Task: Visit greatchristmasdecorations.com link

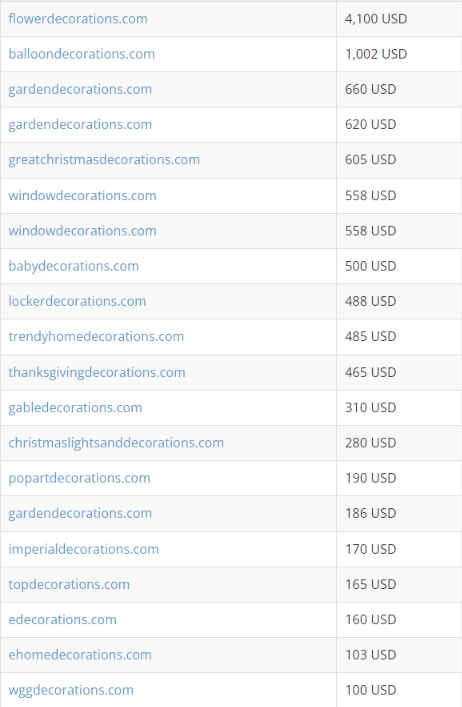Action: 104,160
